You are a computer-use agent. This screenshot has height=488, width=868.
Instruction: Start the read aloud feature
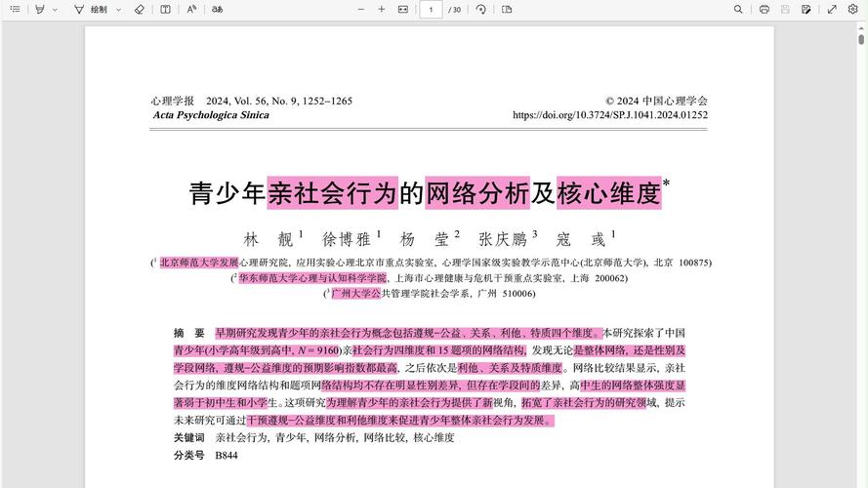[191, 10]
